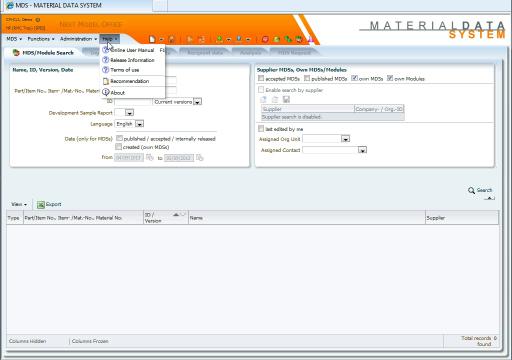Switch to the Analysis tab
Screen dimensions: 512x360
(251, 53)
